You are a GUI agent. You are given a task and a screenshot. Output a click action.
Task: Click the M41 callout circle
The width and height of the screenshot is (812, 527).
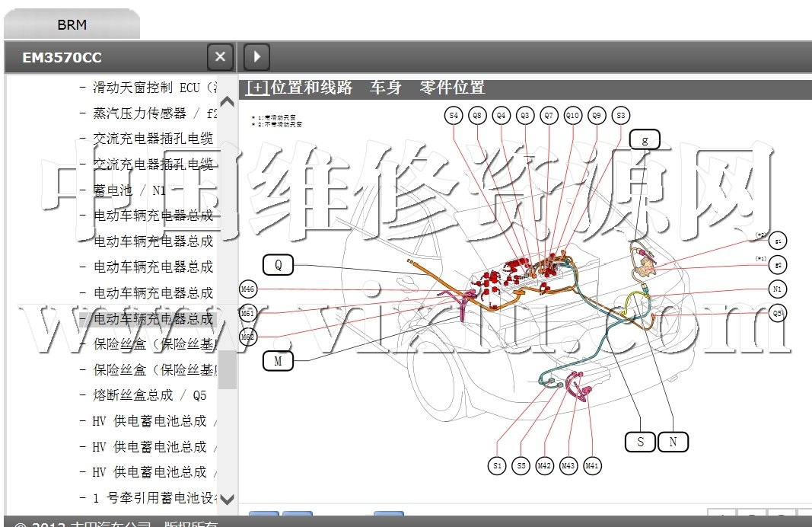pos(592,465)
